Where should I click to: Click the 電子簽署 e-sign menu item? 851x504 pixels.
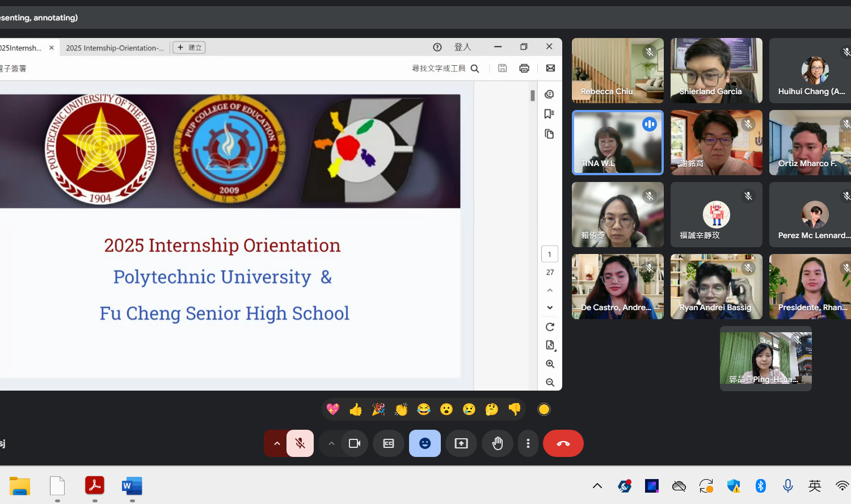tap(12, 69)
